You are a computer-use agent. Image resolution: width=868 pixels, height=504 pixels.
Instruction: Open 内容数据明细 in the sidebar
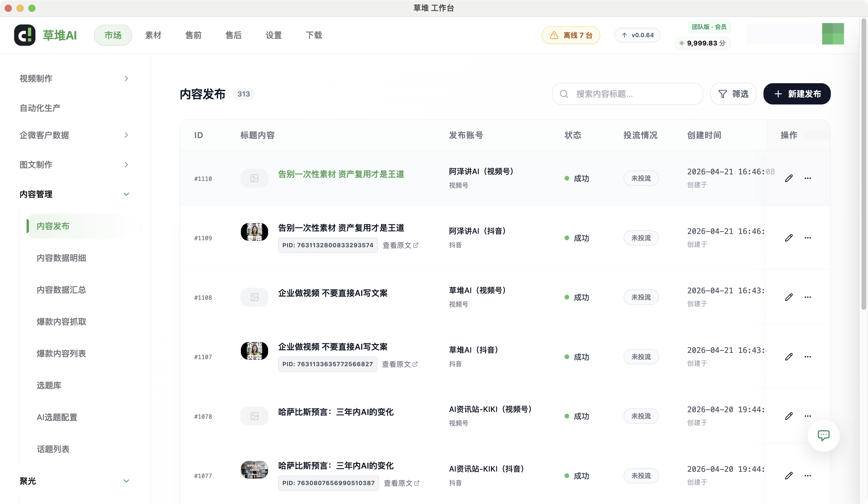61,258
